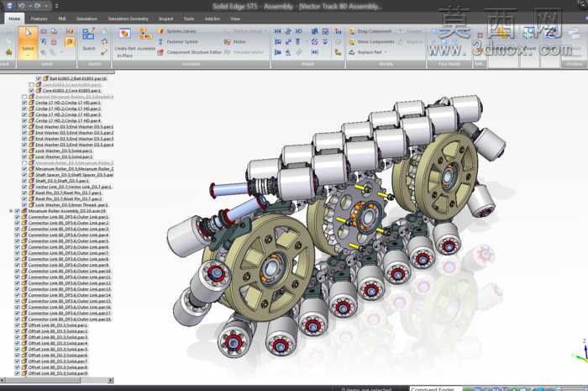Viewport: 588px width, 391px height.
Task: Click the Assemble command icon
Action: tap(145, 34)
